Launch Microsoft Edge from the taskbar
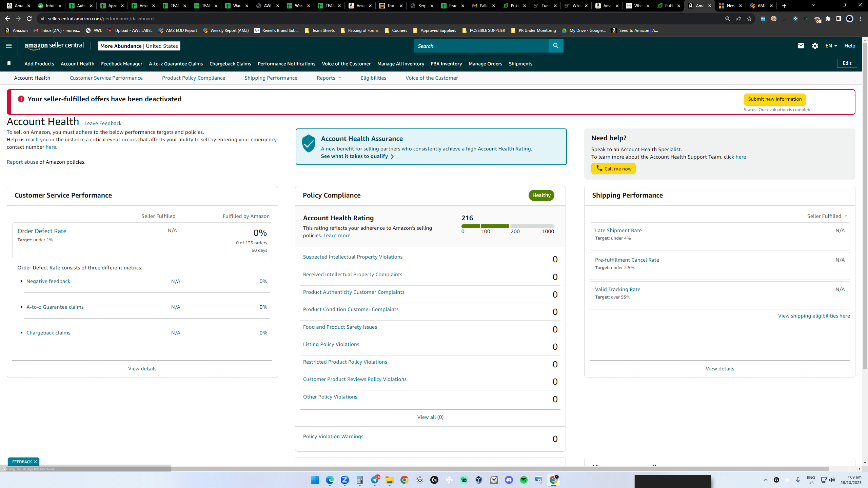Viewport: 868px width, 488px height. (330, 480)
